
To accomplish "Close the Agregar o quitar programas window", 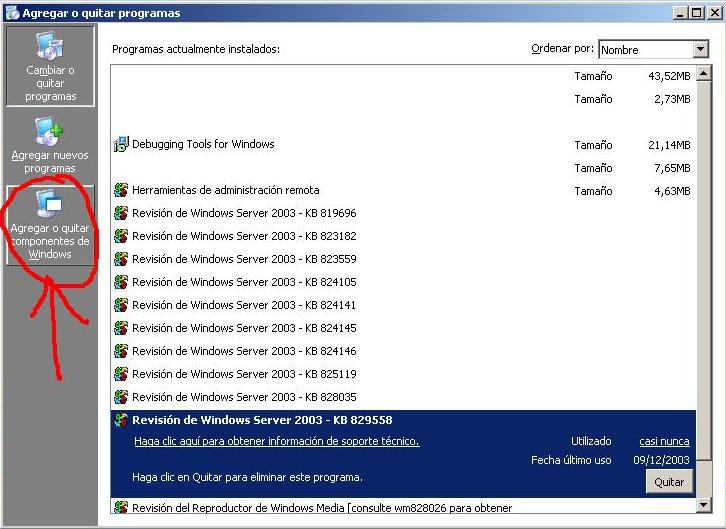I will point(714,13).
